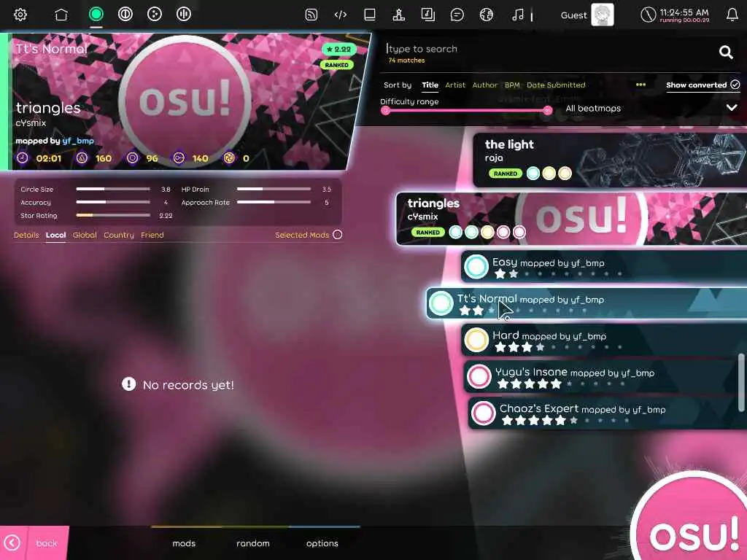The width and height of the screenshot is (747, 560).
Task: Select the osu!catch ruleset icon
Action: (155, 15)
